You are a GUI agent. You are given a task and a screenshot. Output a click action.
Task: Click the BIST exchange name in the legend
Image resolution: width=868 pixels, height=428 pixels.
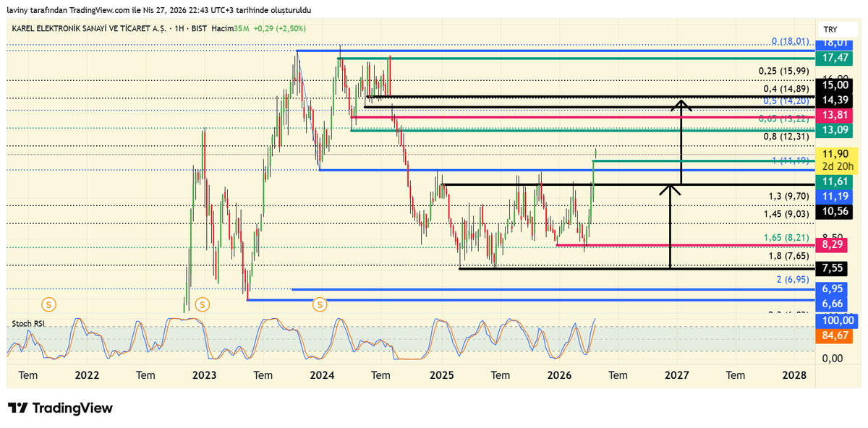(197, 30)
